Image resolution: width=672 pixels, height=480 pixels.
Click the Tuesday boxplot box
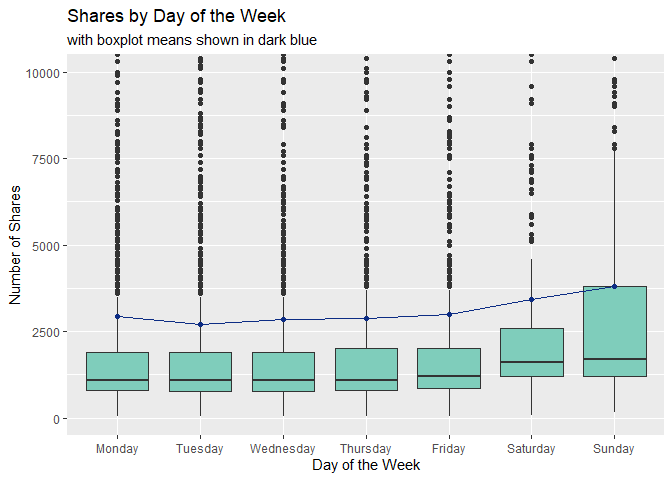coord(200,371)
